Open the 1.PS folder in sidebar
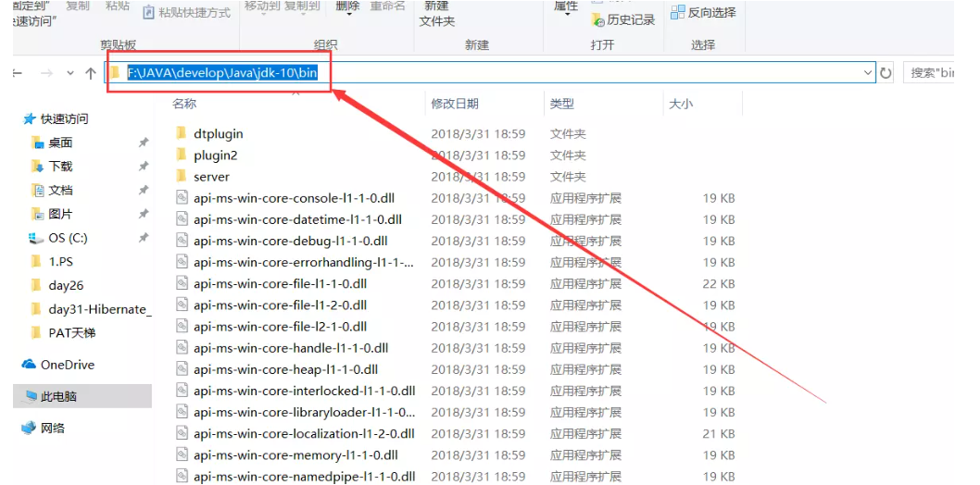This screenshot has width=980, height=485. point(53,262)
